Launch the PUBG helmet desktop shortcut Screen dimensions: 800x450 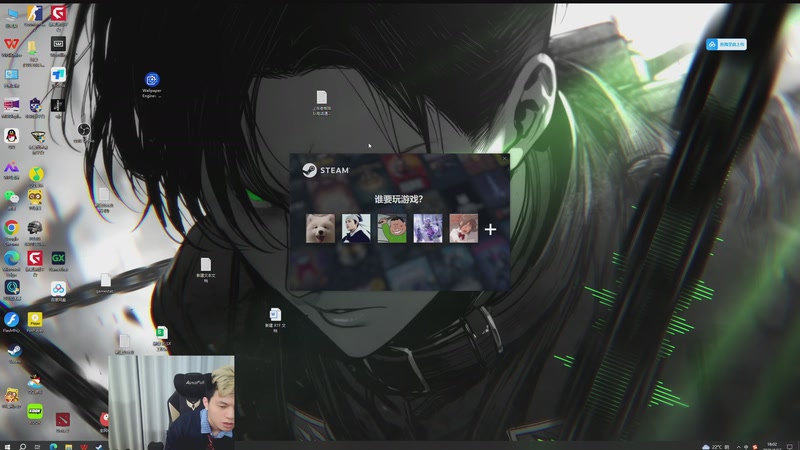point(35,232)
